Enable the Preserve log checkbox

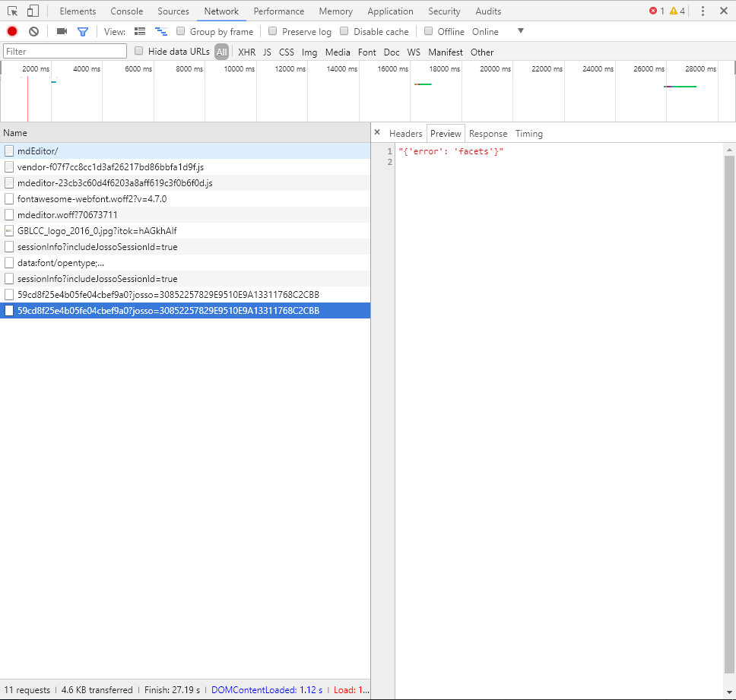[x=271, y=31]
